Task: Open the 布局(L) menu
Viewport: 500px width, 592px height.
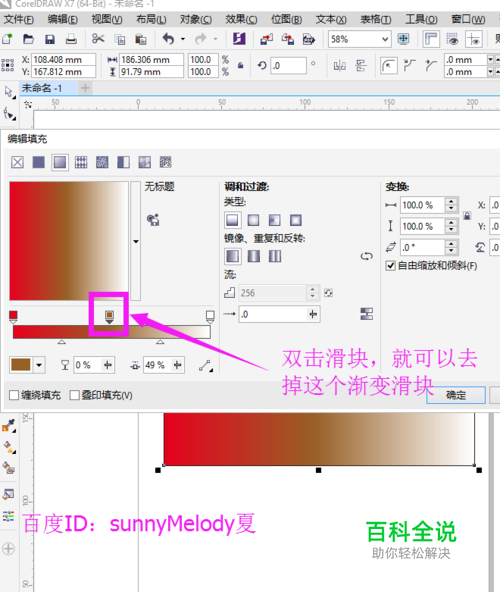Action: [151, 19]
